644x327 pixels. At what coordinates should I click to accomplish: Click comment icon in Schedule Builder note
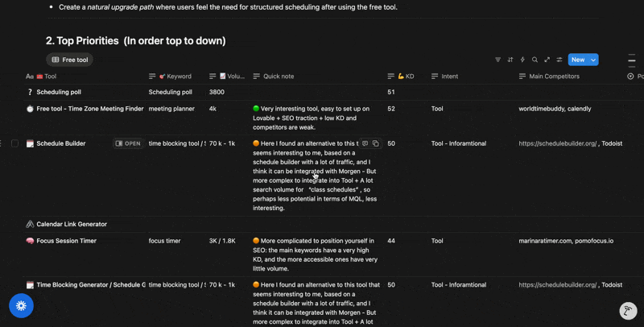click(365, 144)
